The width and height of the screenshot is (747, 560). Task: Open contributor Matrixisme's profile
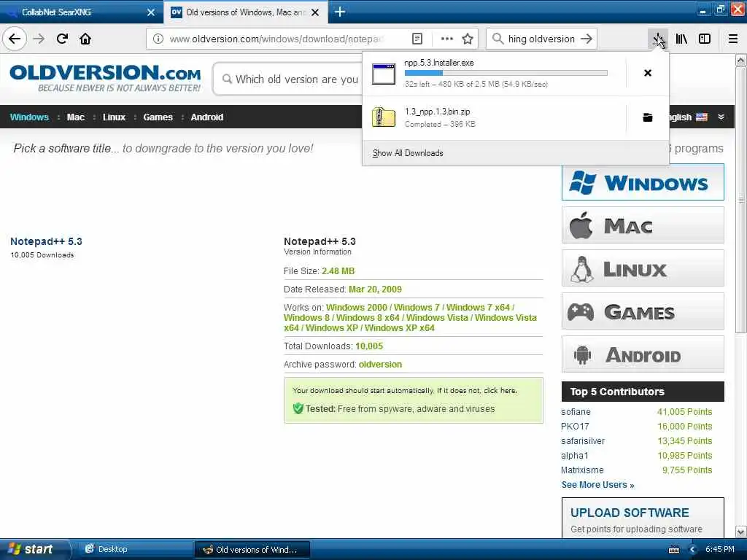[582, 470]
